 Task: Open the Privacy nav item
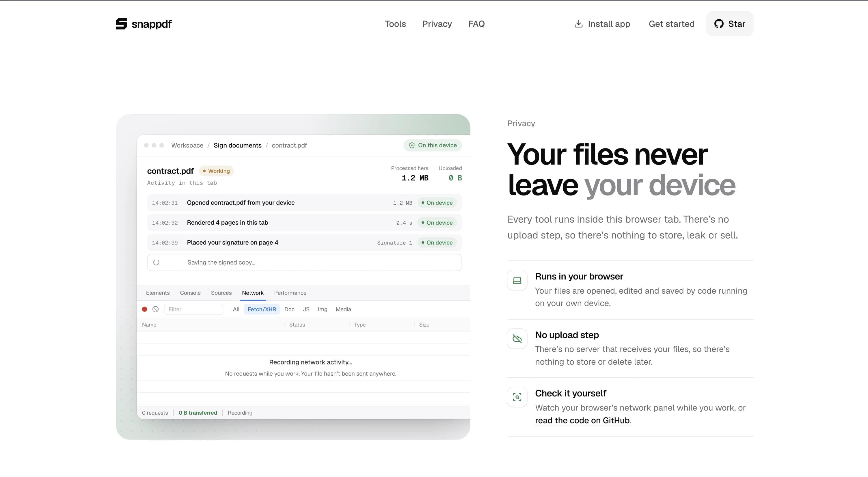(437, 24)
